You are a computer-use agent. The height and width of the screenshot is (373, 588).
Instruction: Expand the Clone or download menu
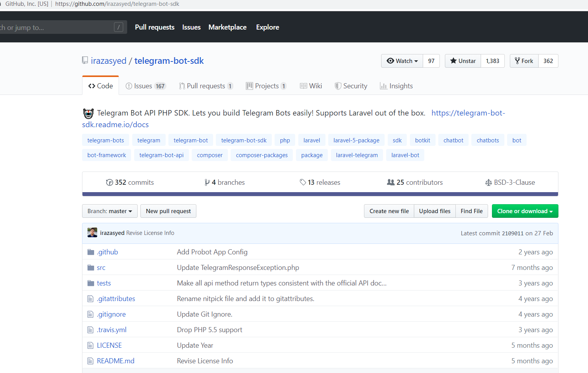pos(525,211)
